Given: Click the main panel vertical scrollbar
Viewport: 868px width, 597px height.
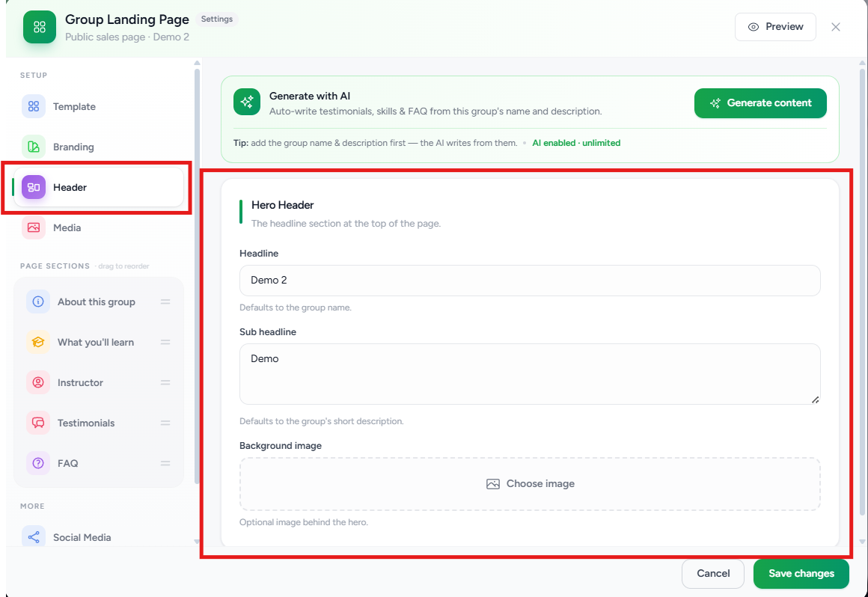Looking at the screenshot, I should tap(862, 292).
